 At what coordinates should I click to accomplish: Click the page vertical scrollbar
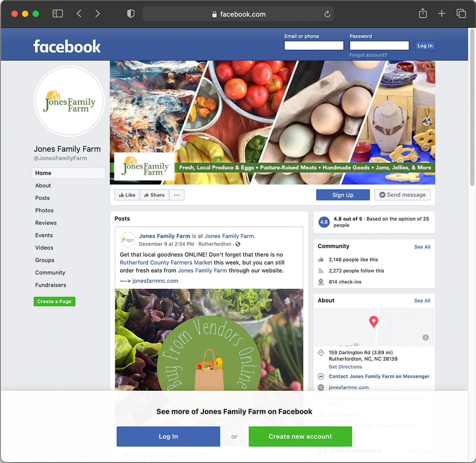point(472,107)
